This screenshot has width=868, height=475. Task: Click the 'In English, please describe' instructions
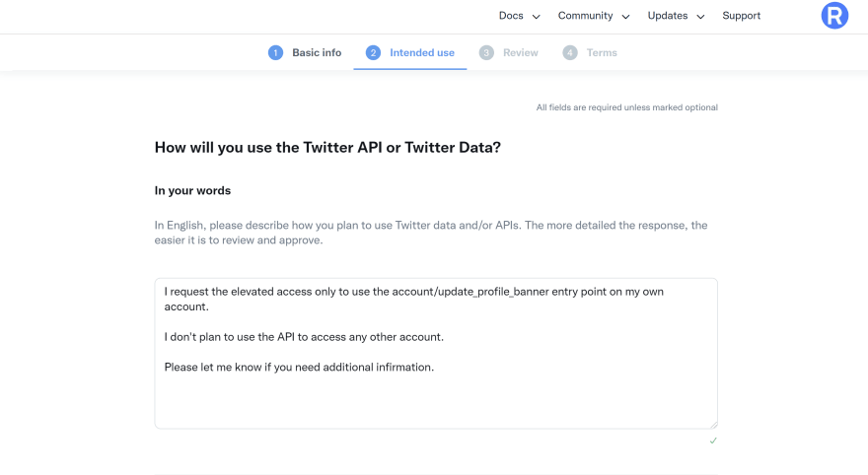(431, 233)
